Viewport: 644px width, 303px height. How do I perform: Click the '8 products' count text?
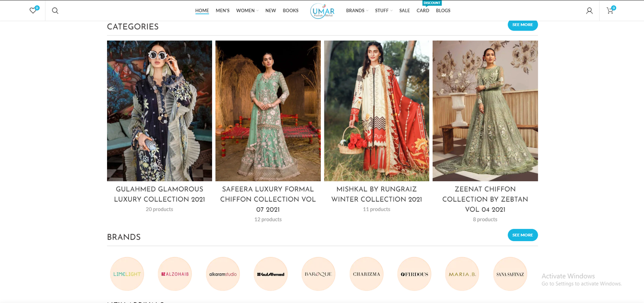(485, 219)
